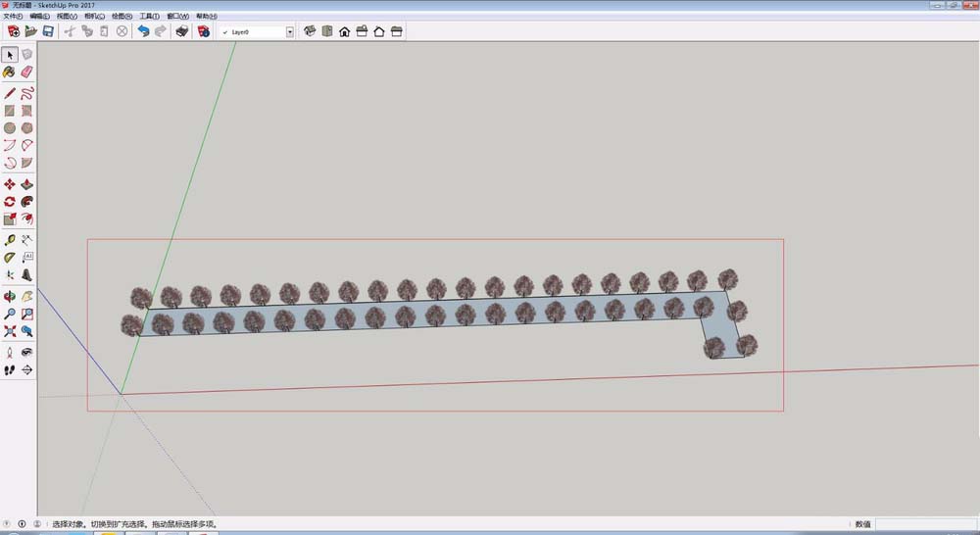This screenshot has width=980, height=535.
Task: Click the 数值 measurements input box
Action: (926, 524)
